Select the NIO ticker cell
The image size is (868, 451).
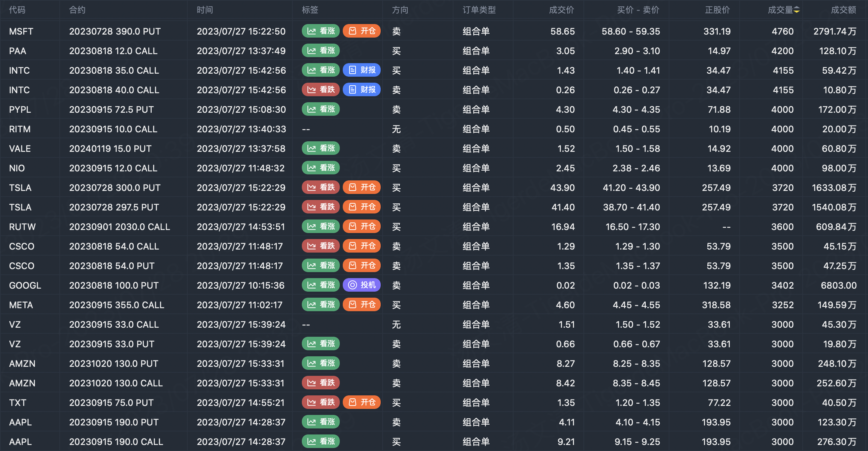pos(17,168)
